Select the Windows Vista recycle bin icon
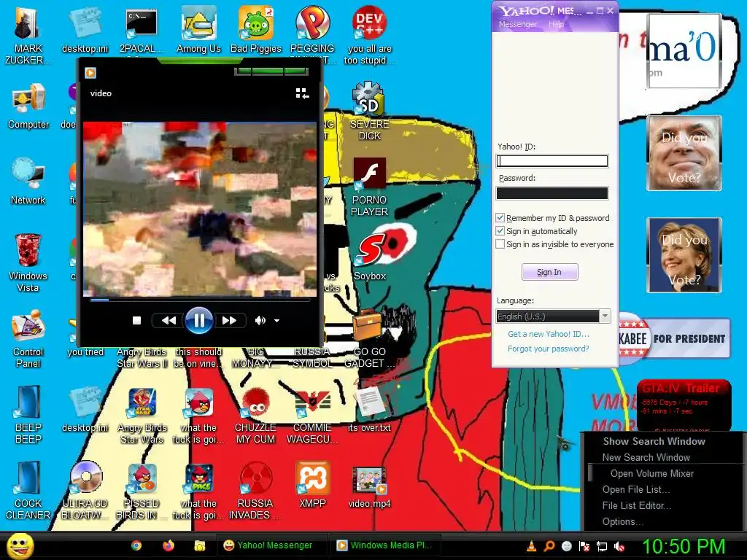 (28, 262)
